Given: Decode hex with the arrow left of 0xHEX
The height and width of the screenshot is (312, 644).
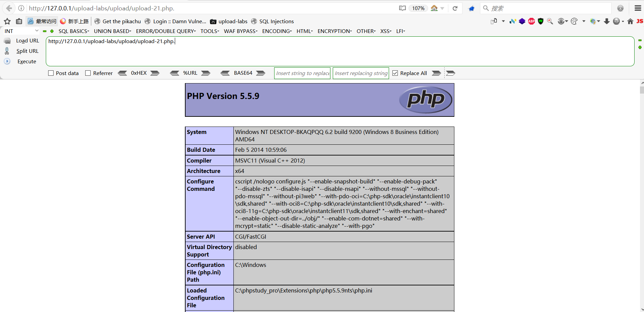Looking at the screenshot, I should 123,73.
